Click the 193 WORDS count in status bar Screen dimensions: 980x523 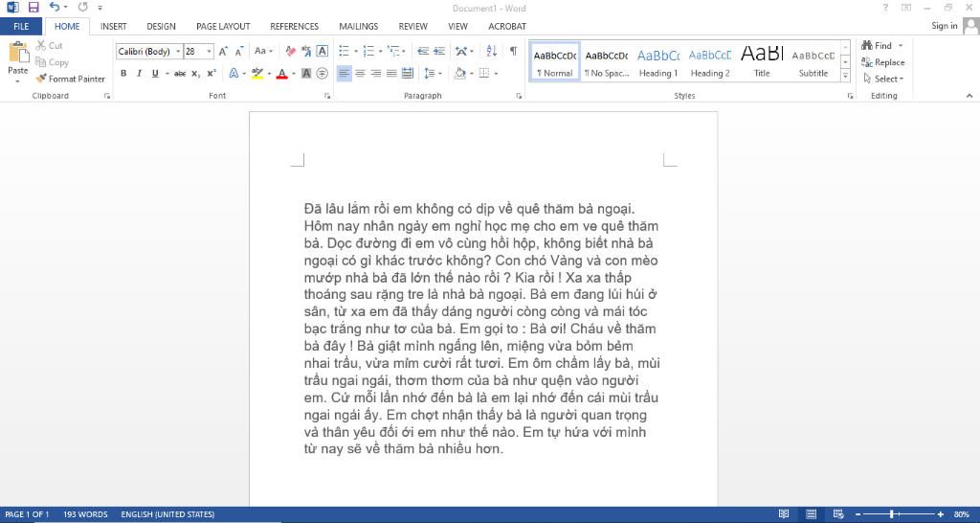85,514
